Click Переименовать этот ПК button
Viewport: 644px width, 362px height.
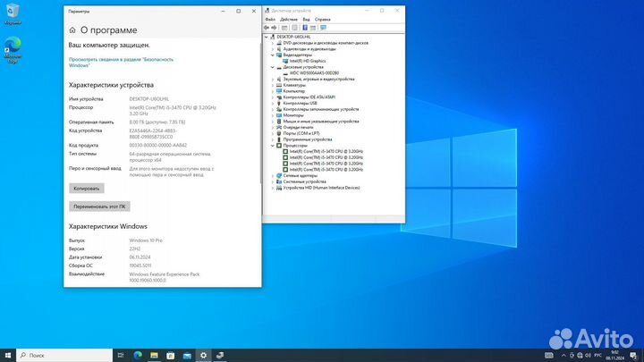point(99,206)
